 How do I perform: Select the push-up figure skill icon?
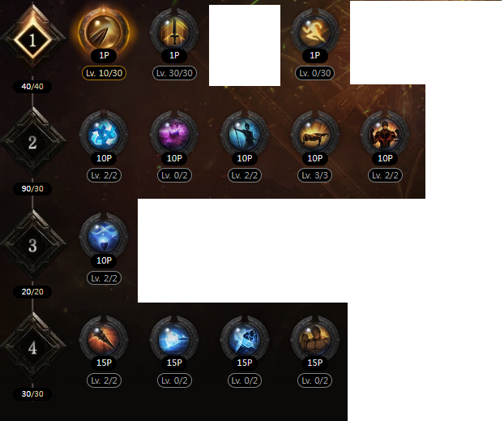pos(314,135)
